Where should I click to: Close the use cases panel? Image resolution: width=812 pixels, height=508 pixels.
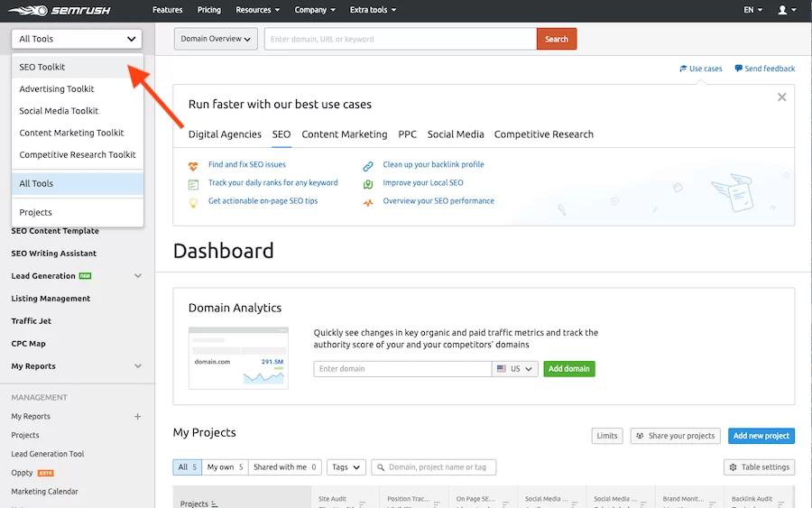[781, 97]
